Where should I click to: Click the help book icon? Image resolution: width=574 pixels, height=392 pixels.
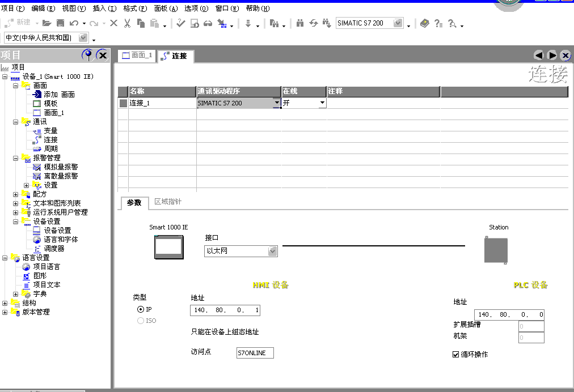(x=425, y=23)
